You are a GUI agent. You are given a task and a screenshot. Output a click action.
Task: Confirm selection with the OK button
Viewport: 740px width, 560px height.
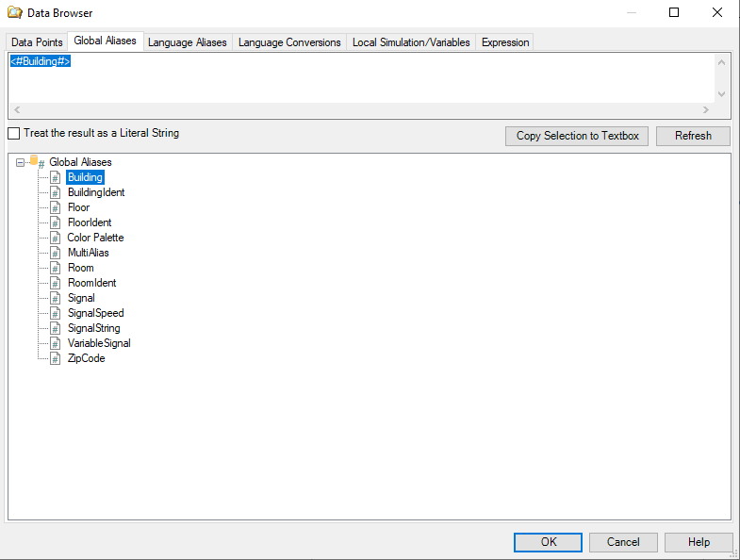click(x=548, y=542)
